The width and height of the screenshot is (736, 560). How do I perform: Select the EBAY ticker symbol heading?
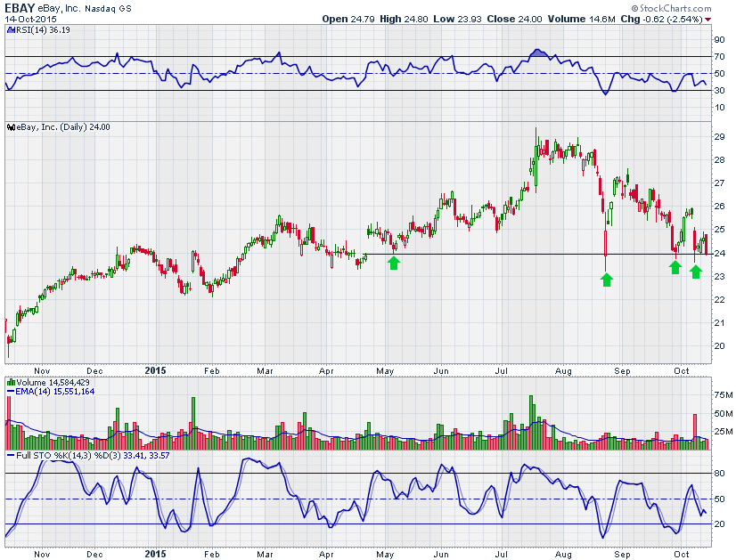click(20, 7)
